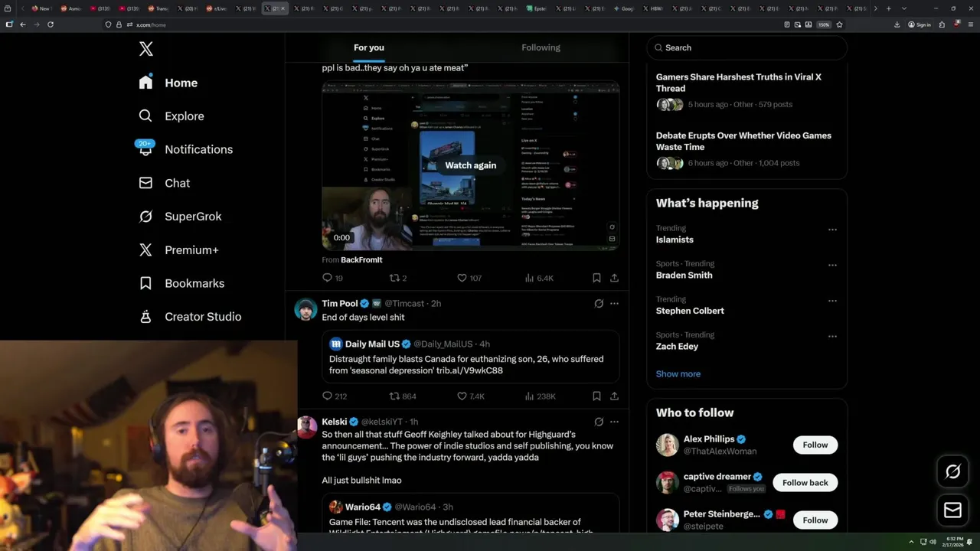This screenshot has height=551, width=980.
Task: Open a new browser tab
Action: 888,8
